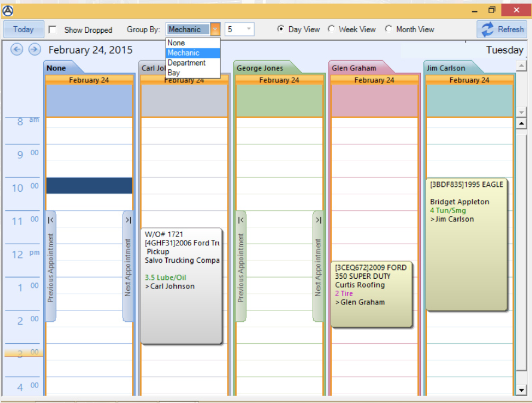Image resolution: width=532 pixels, height=403 pixels.
Task: Click the Tuesday day label
Action: [505, 50]
